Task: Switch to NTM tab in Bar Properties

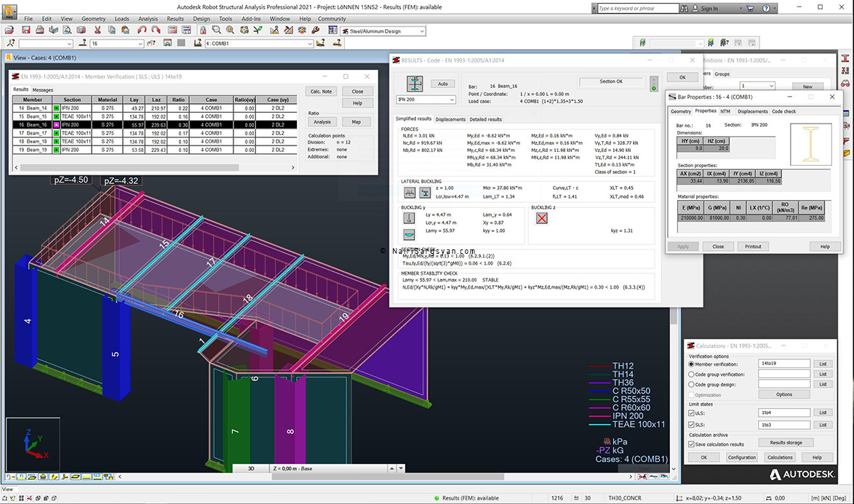Action: tap(725, 111)
